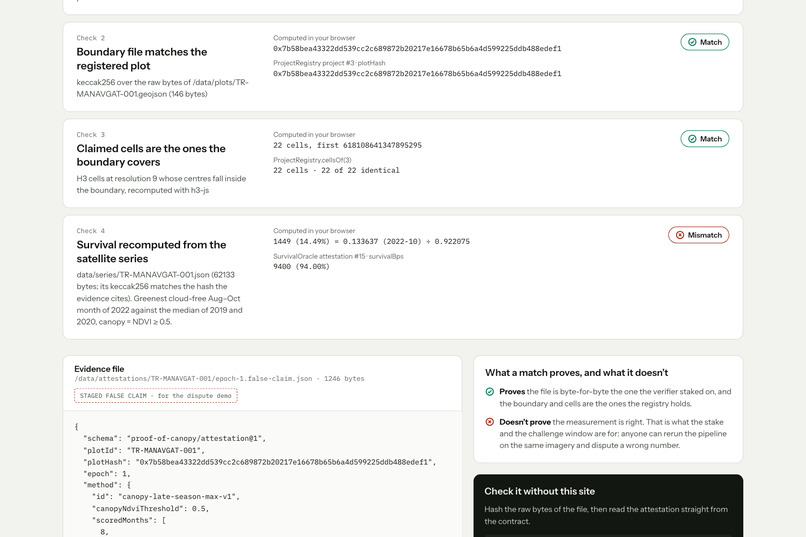Click the red cross icon beside Doesn't prove
Screen dimensions: 806x537
pos(490,422)
